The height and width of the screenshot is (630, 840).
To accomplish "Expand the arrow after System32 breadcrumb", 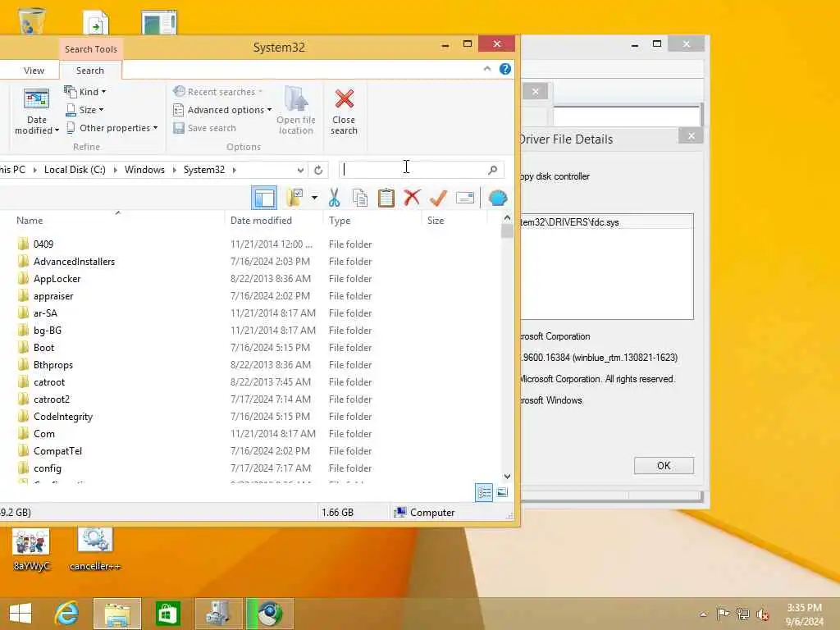I will pos(234,170).
